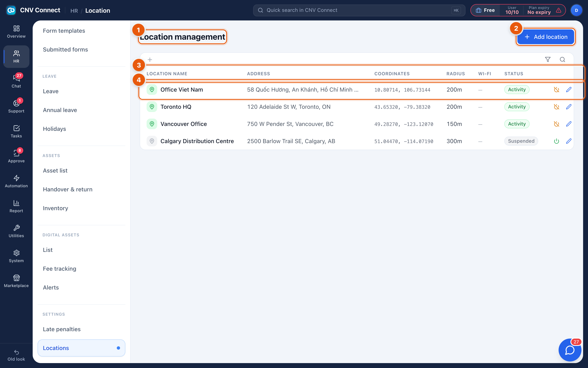
Task: Click the Free plan badge
Action: tap(485, 10)
